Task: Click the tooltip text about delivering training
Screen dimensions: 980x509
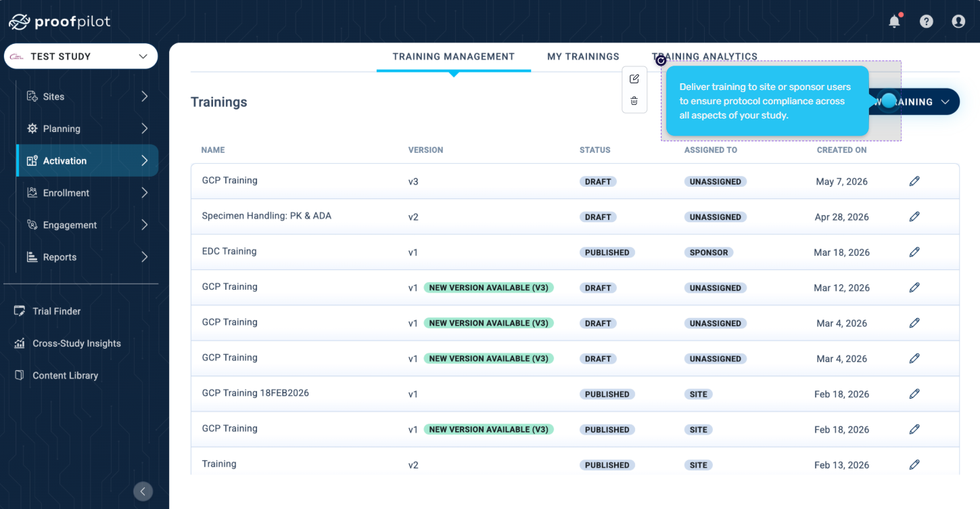Action: click(x=765, y=101)
